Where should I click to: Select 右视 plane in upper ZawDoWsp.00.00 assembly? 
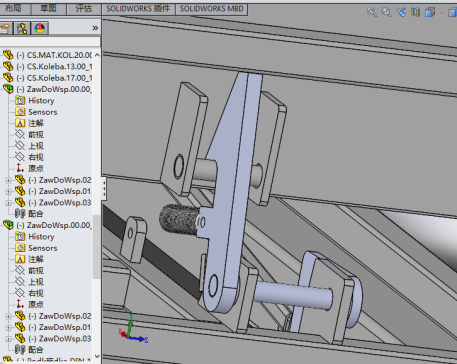(x=29, y=157)
